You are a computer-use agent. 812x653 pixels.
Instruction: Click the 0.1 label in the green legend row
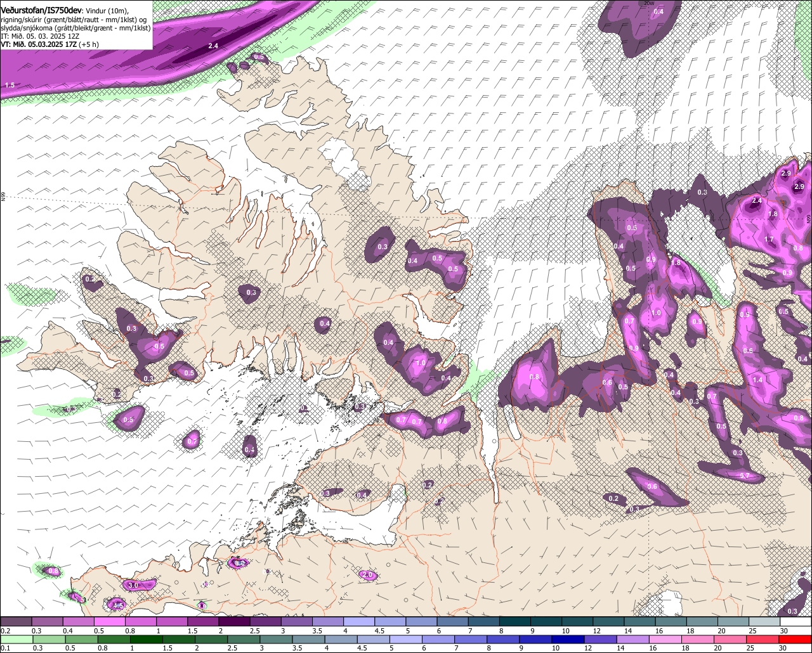pos(4,648)
